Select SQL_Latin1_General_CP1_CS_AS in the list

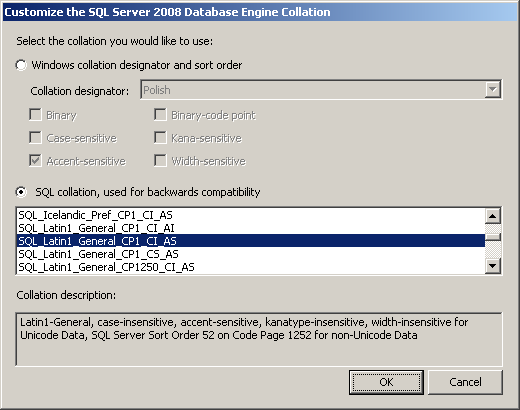(x=251, y=254)
